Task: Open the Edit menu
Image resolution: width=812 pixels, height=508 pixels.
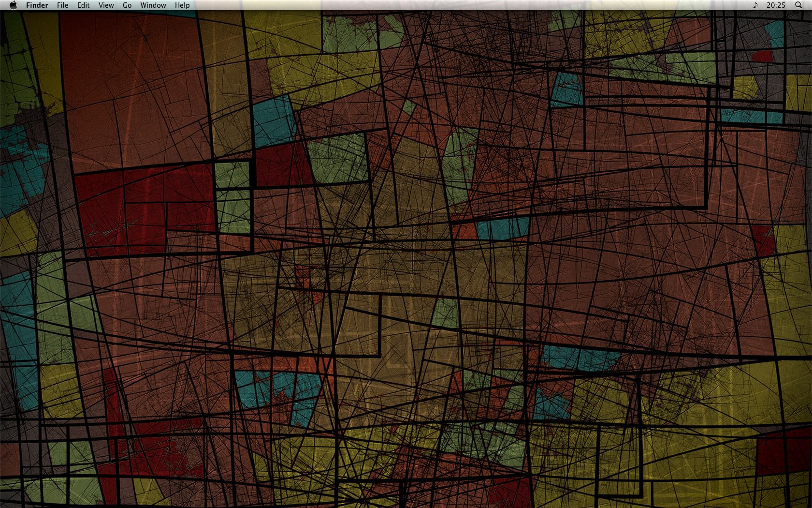Action: [83, 5]
